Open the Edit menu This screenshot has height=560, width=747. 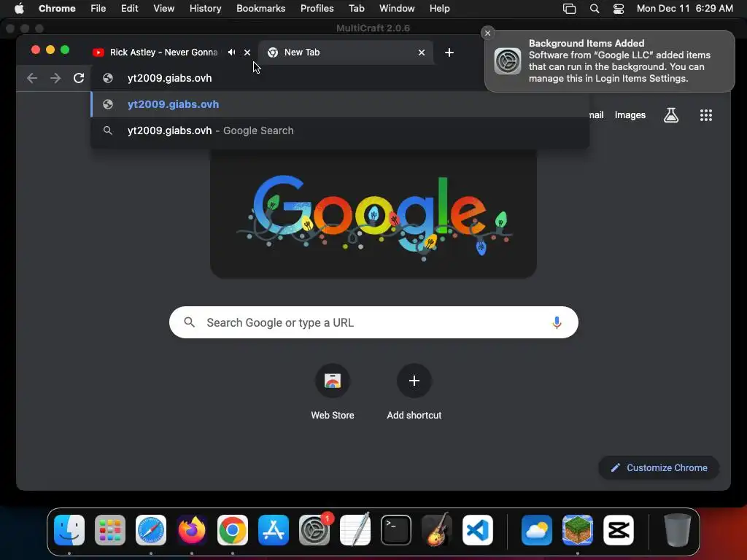pos(129,8)
